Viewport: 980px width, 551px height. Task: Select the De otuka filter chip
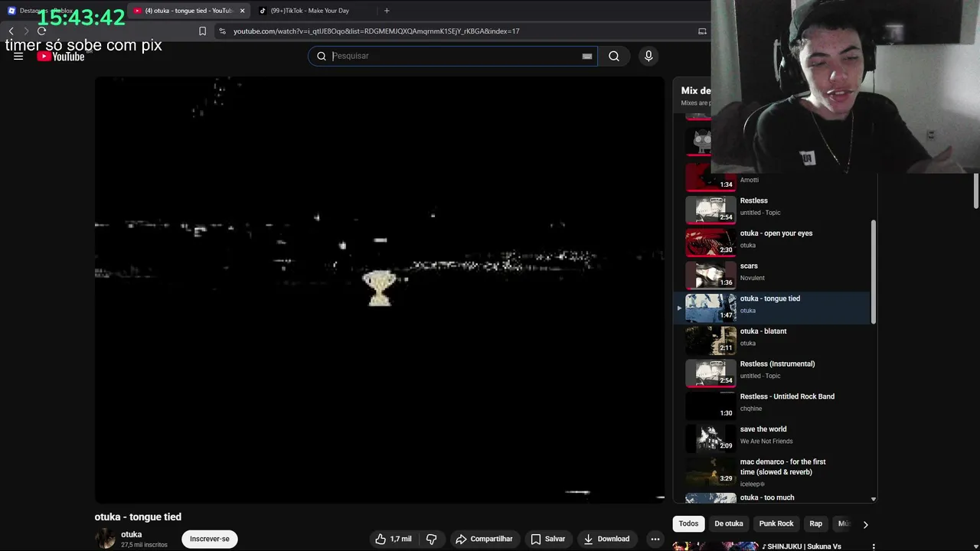click(x=728, y=523)
